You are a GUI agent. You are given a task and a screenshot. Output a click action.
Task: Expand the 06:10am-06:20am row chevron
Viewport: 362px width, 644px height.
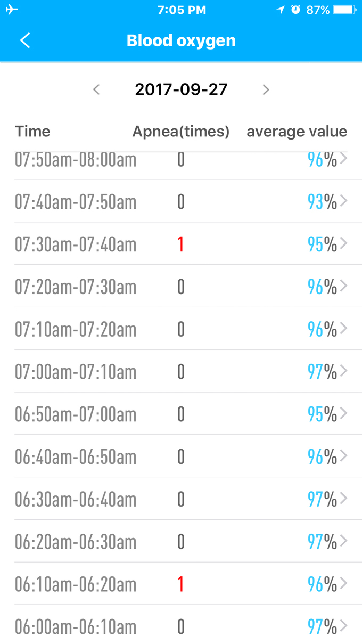pyautogui.click(x=343, y=584)
